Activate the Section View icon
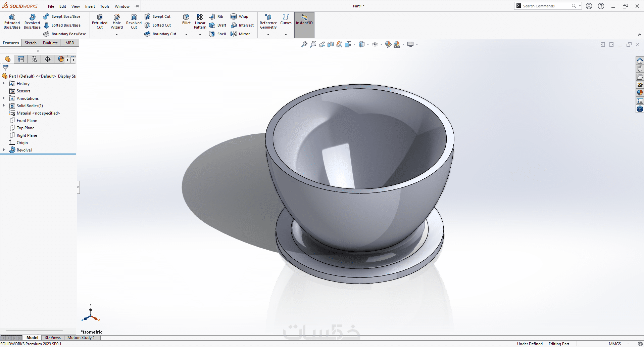The width and height of the screenshot is (644, 347). pyautogui.click(x=331, y=44)
